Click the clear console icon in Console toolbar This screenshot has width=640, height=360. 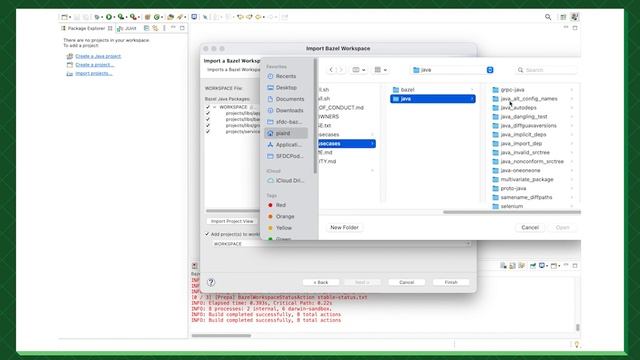503,266
